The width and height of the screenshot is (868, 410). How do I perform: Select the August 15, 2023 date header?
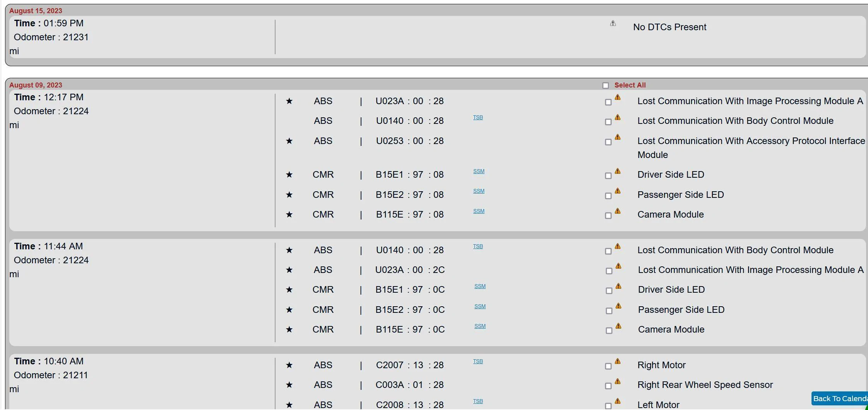click(36, 11)
